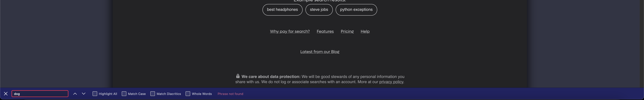The height and width of the screenshot is (100, 644).
Task: Enable the Highlight All checkbox
Action: 95,94
